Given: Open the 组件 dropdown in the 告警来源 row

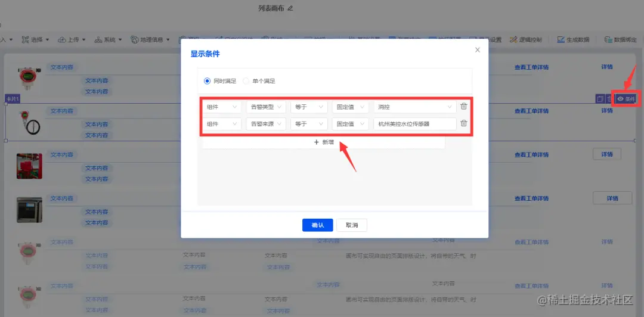Looking at the screenshot, I should point(222,123).
